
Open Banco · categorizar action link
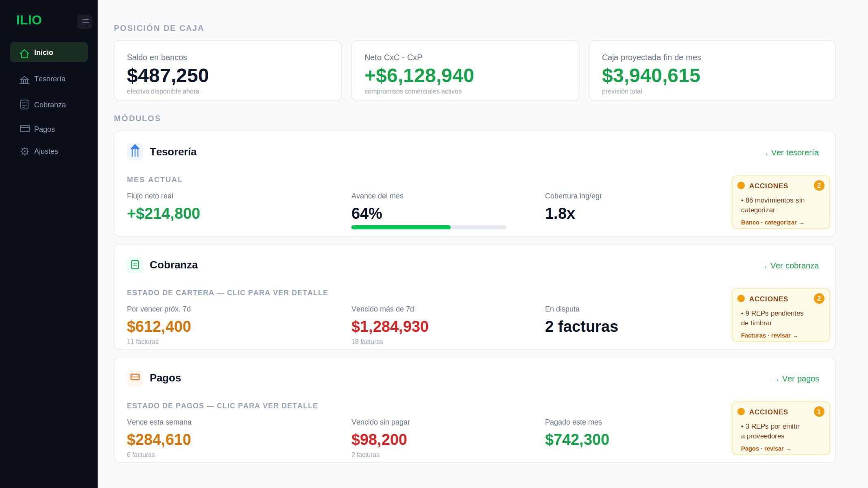772,222
